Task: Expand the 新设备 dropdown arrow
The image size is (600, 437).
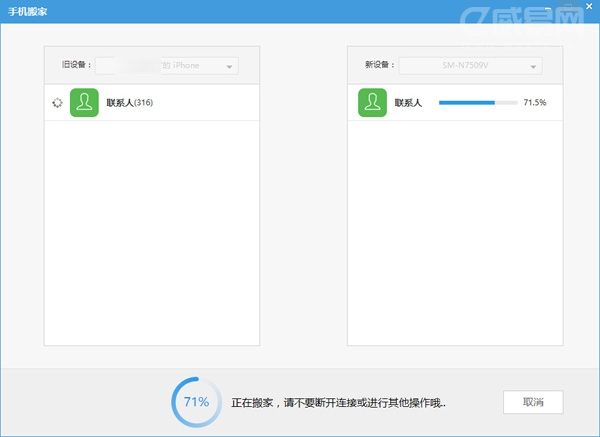Action: pos(534,66)
